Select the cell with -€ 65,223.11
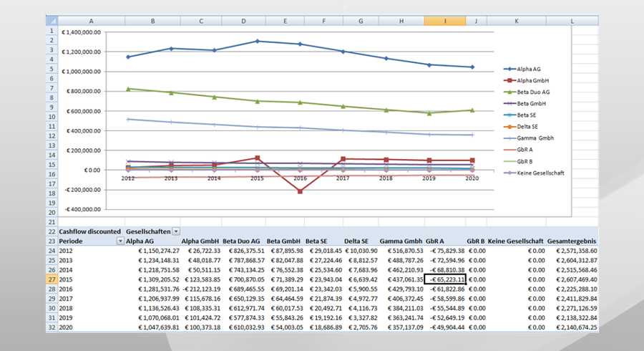The image size is (644, 351). coord(445,279)
